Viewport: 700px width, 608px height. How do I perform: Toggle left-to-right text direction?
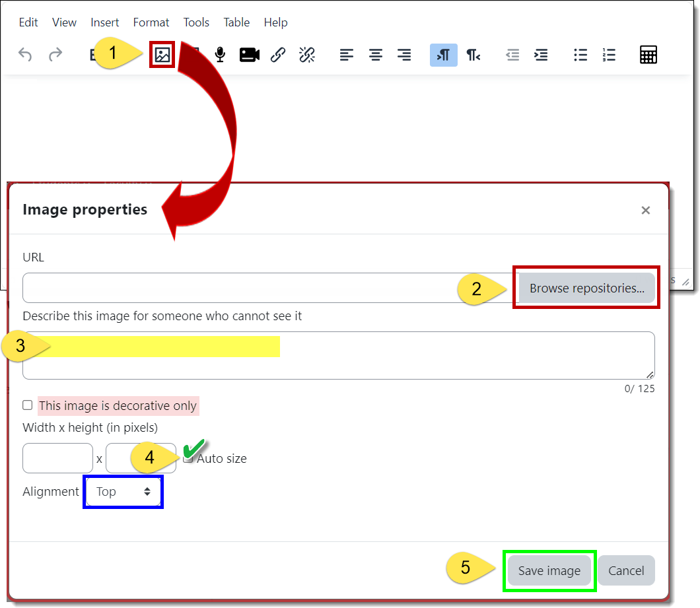click(443, 55)
